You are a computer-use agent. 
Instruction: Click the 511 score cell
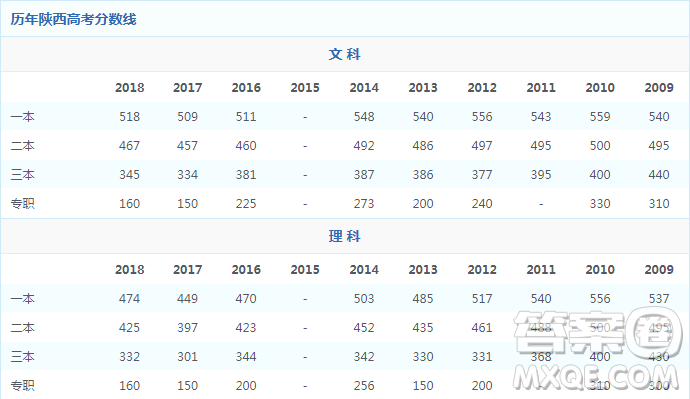246,117
